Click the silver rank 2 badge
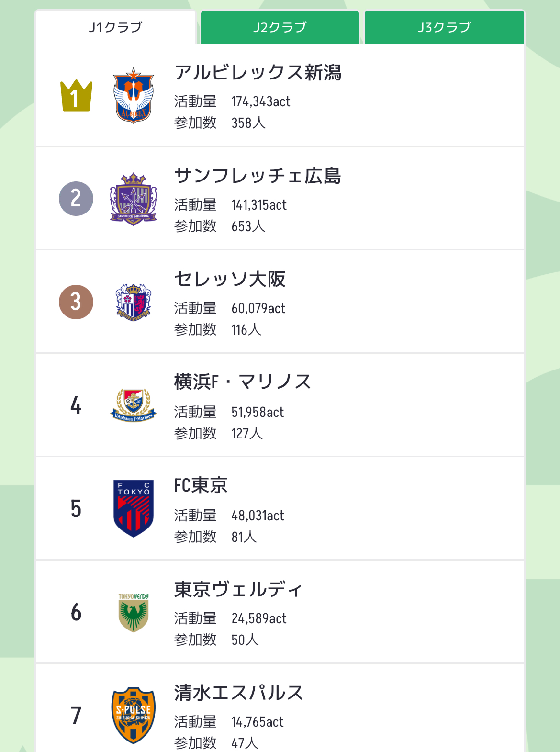The image size is (560, 752). (x=76, y=199)
